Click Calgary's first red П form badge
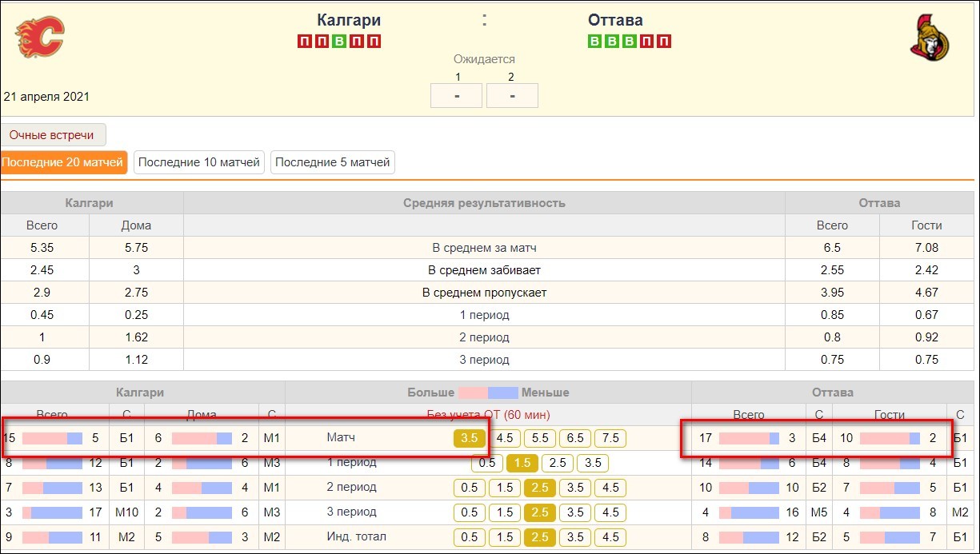 pyautogui.click(x=304, y=42)
